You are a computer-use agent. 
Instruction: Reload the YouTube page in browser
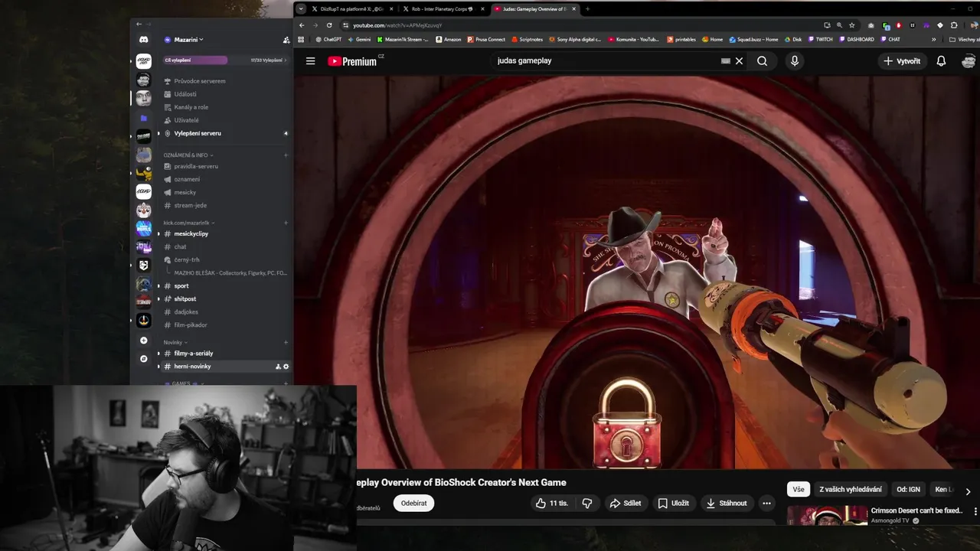coord(329,25)
